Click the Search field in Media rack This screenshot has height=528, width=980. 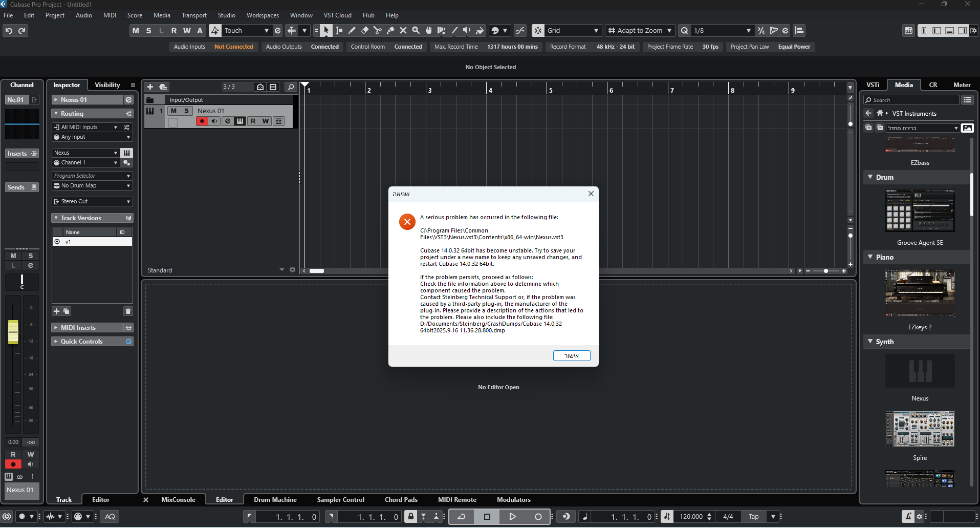(x=911, y=100)
